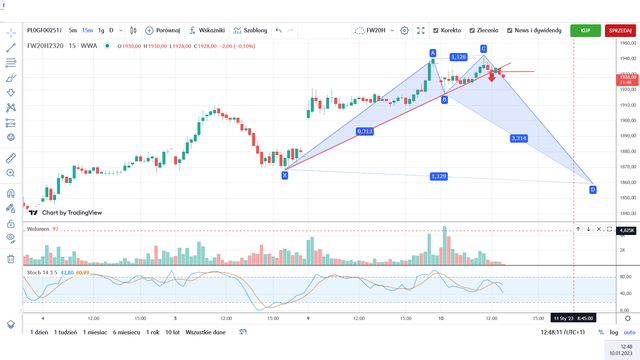Viewport: 640px width, 360px height.
Task: Open the Szablony templates menu
Action: 250,31
